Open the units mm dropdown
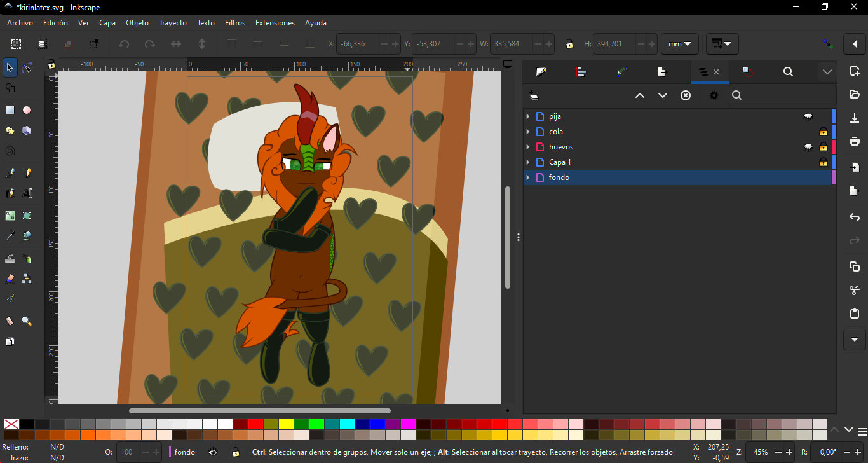This screenshot has width=868, height=463. point(679,44)
